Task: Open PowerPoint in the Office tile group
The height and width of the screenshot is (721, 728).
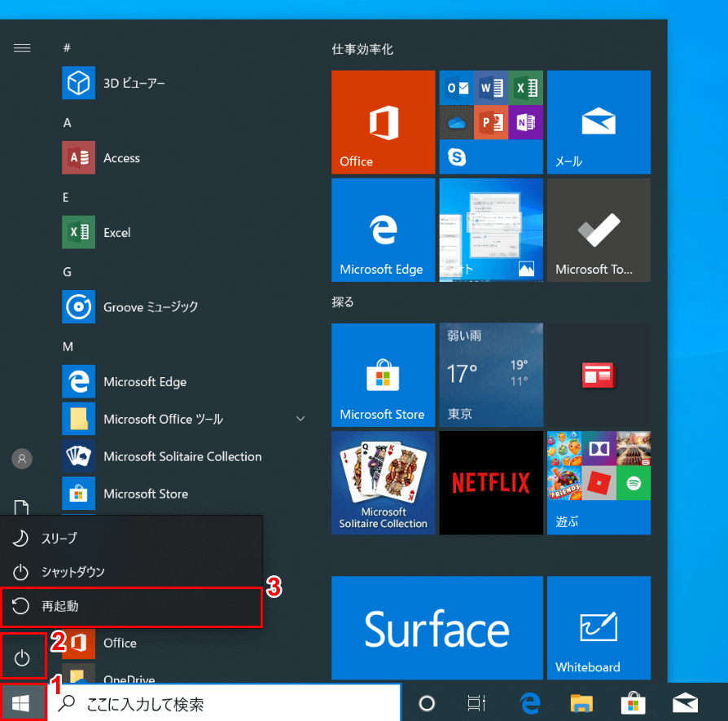Action: (x=491, y=122)
